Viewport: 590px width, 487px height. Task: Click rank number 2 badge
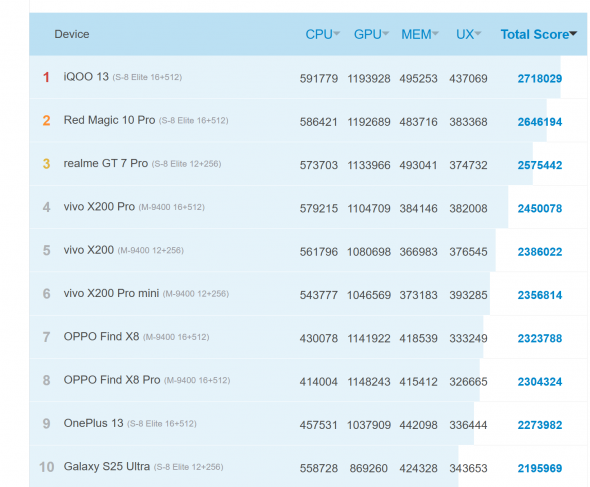(46, 120)
